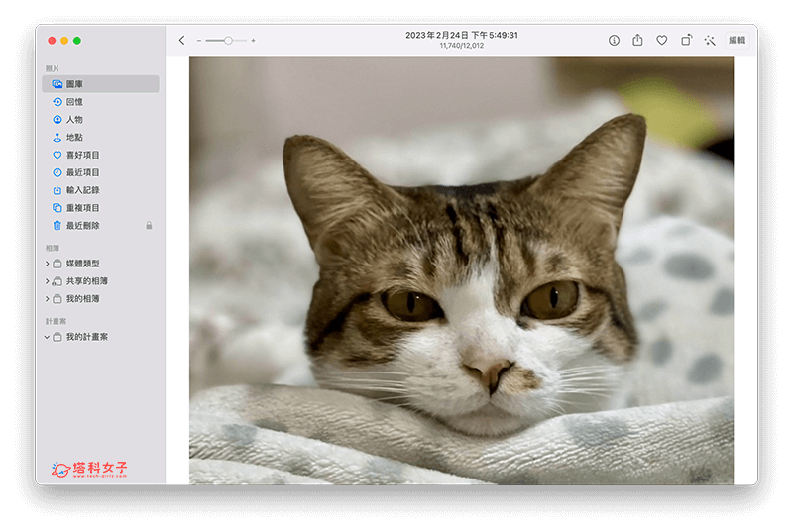Viewport: 793px width, 532px height.
Task: Open the photo info panel
Action: [614, 40]
